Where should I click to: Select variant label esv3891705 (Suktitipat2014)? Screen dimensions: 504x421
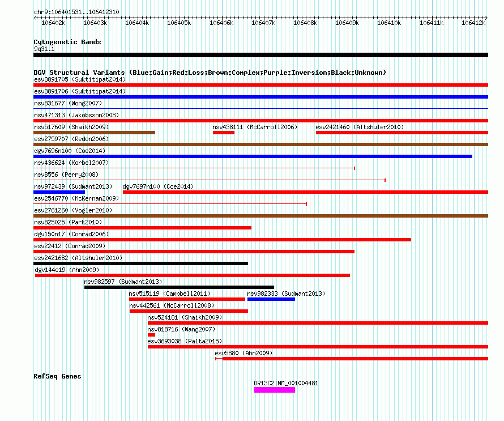pos(80,79)
